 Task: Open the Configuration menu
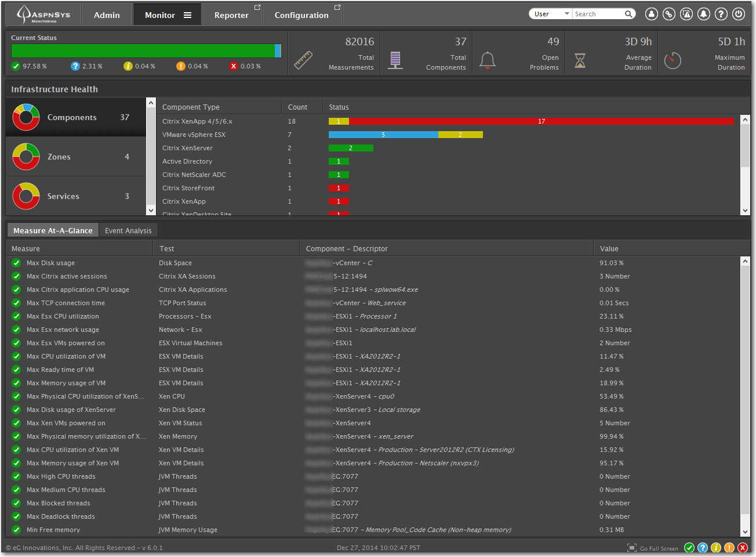301,15
